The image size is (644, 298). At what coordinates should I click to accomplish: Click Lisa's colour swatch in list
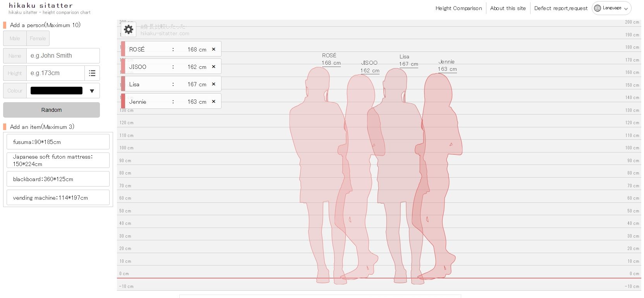tap(123, 84)
